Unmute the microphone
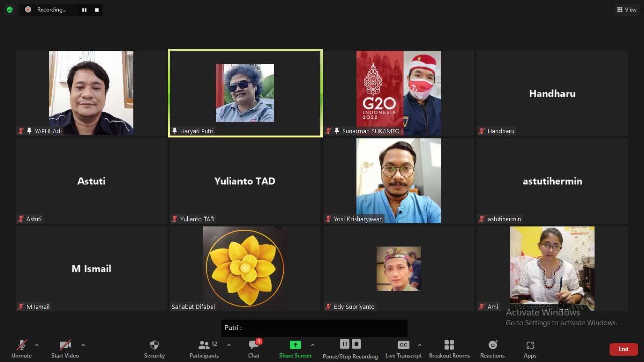Image resolution: width=644 pixels, height=362 pixels. coord(22,349)
